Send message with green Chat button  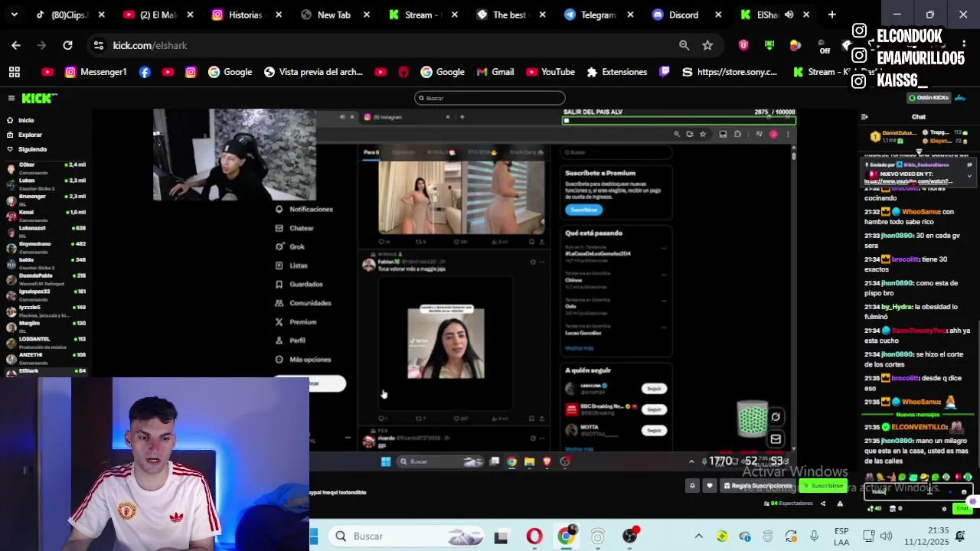coord(962,509)
